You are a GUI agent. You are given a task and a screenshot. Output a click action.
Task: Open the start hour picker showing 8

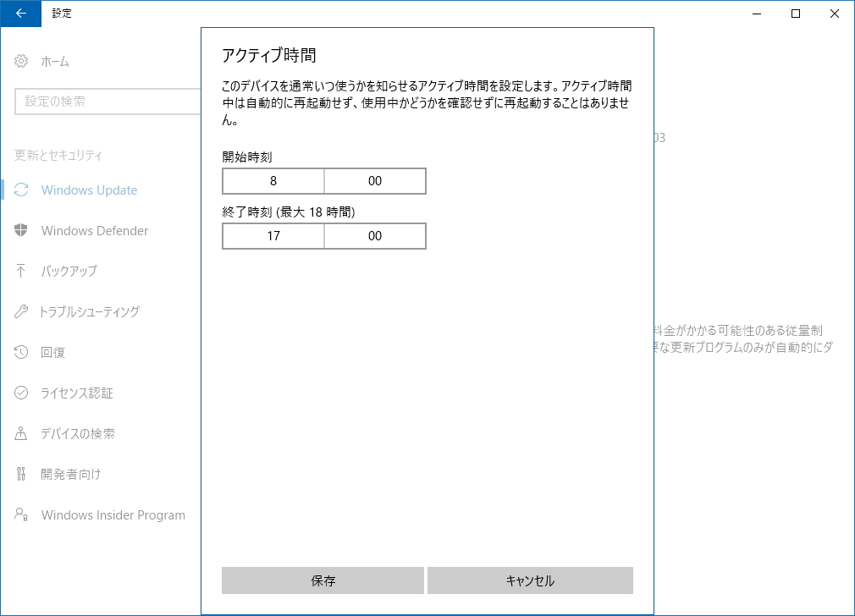tap(273, 180)
